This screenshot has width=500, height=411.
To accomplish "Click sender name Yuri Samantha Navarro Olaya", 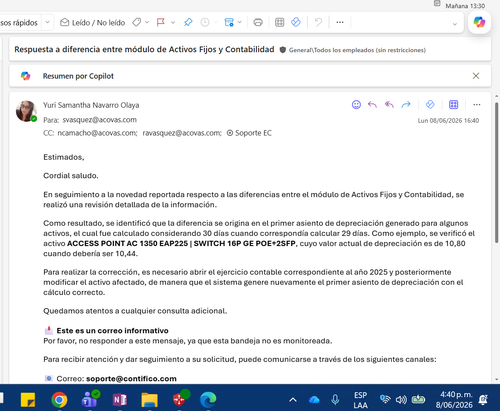I will 91,105.
